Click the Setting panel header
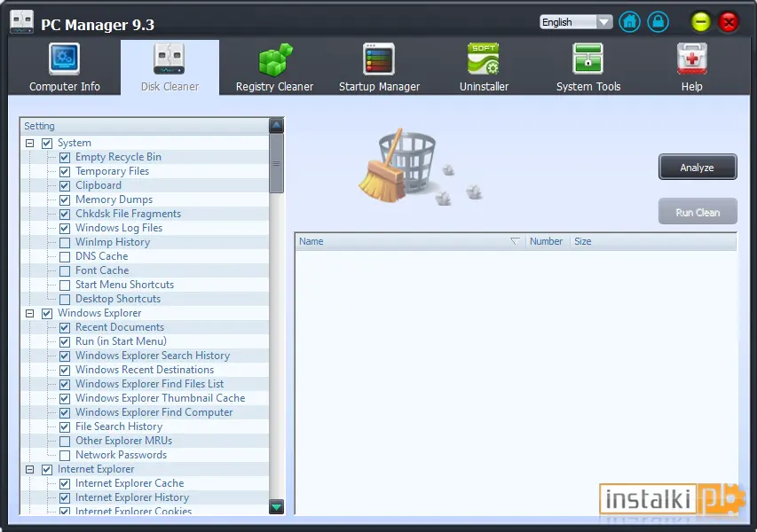The image size is (757, 532). click(145, 126)
